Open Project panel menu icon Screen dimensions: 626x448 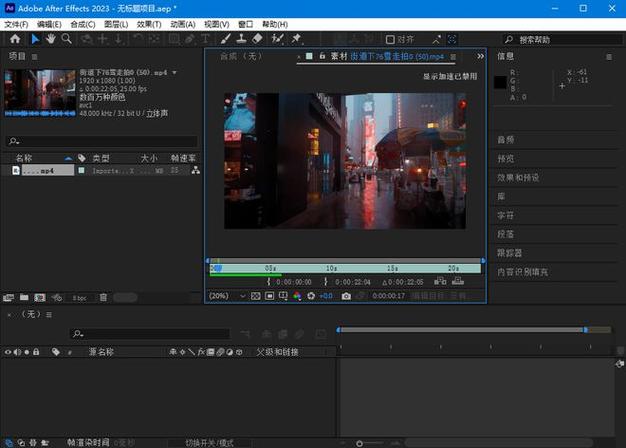click(35, 57)
